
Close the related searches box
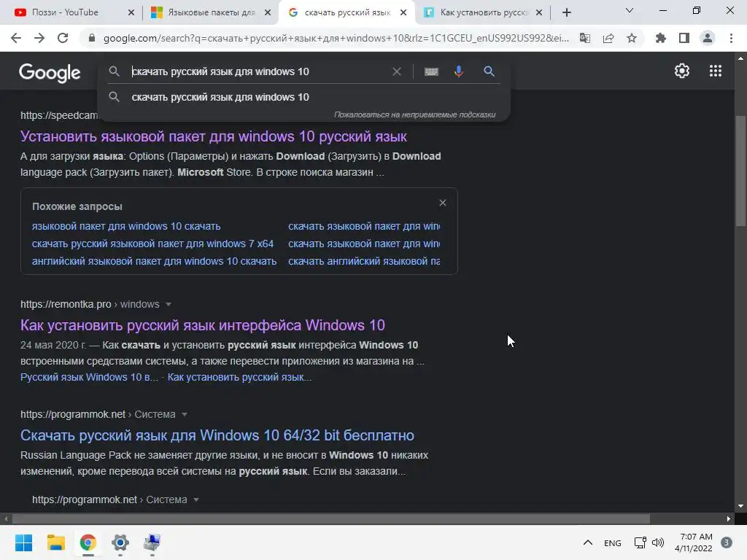(443, 203)
